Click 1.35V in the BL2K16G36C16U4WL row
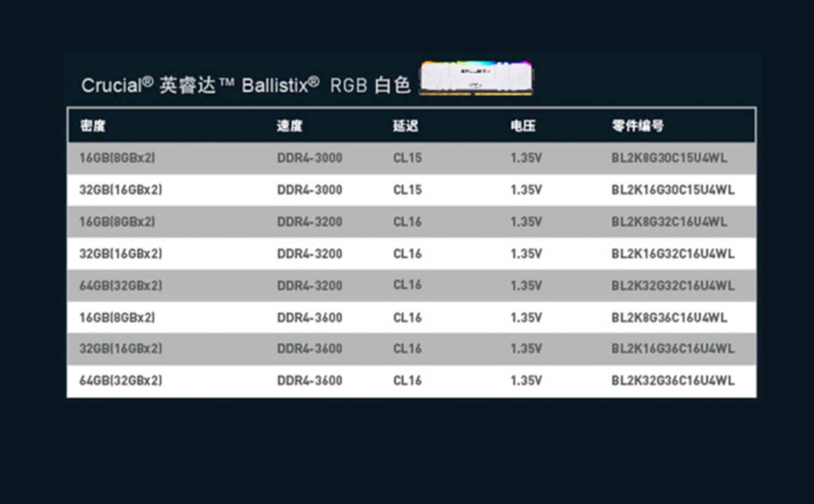The width and height of the screenshot is (814, 504). (526, 349)
